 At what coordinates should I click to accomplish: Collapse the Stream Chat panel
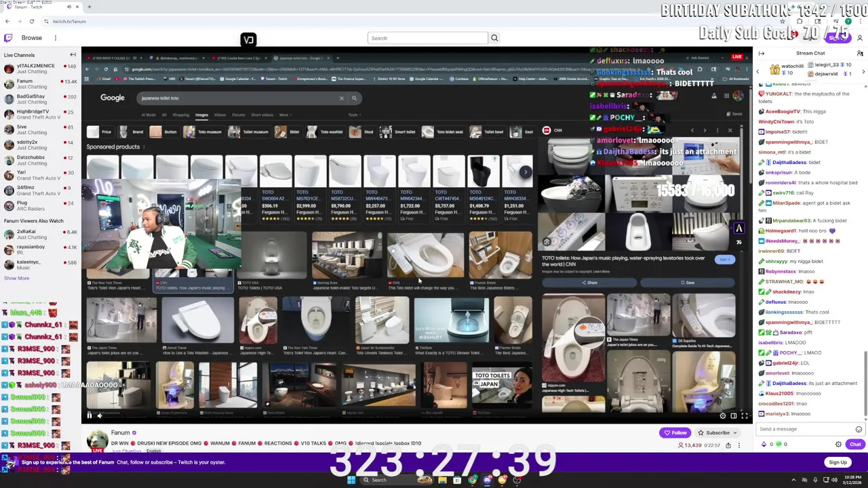click(761, 53)
